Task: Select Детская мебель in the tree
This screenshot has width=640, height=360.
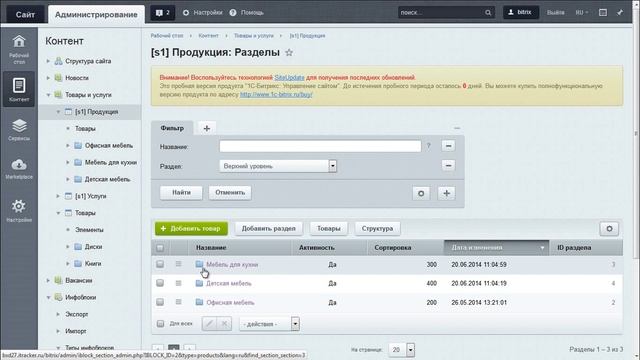Action: (x=107, y=179)
